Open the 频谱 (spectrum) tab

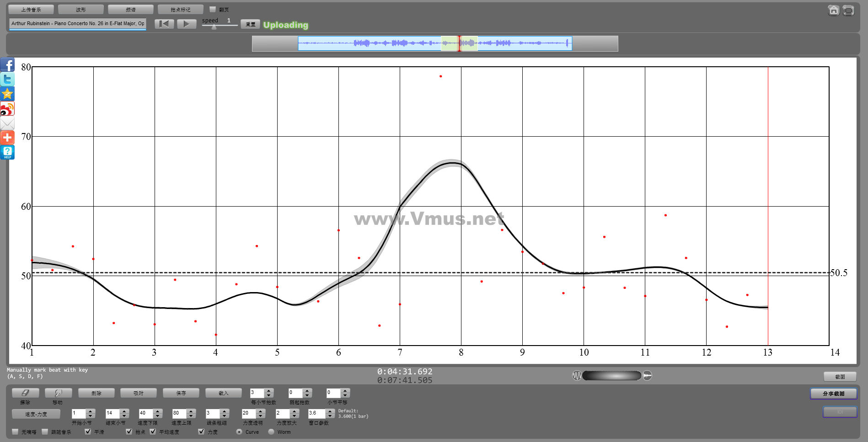coord(131,10)
